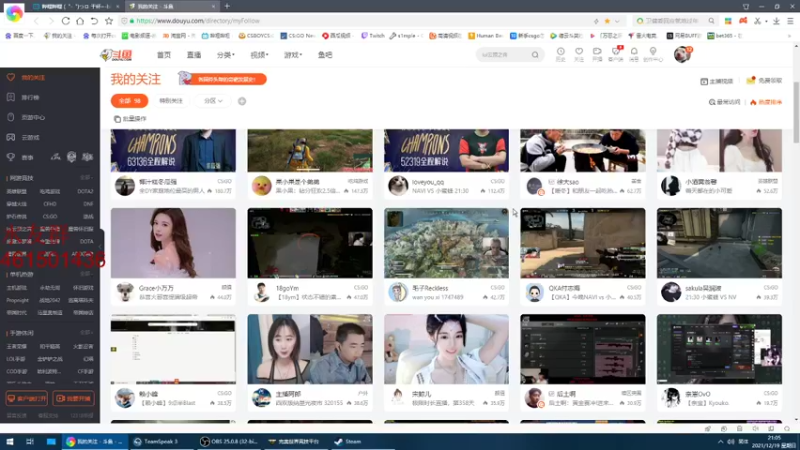This screenshot has width=800, height=450.
Task: Click the sakula streamer avatar
Action: tap(670, 292)
